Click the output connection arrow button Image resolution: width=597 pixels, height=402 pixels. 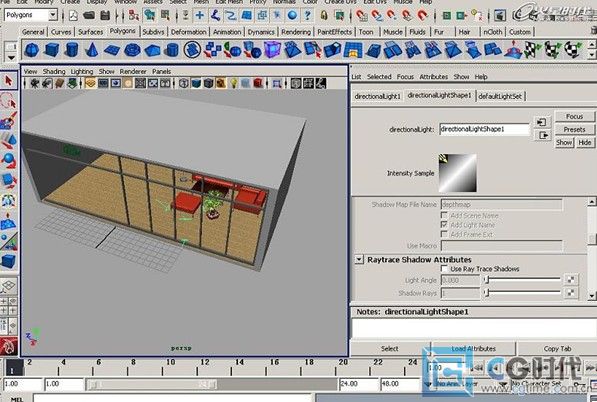click(543, 136)
